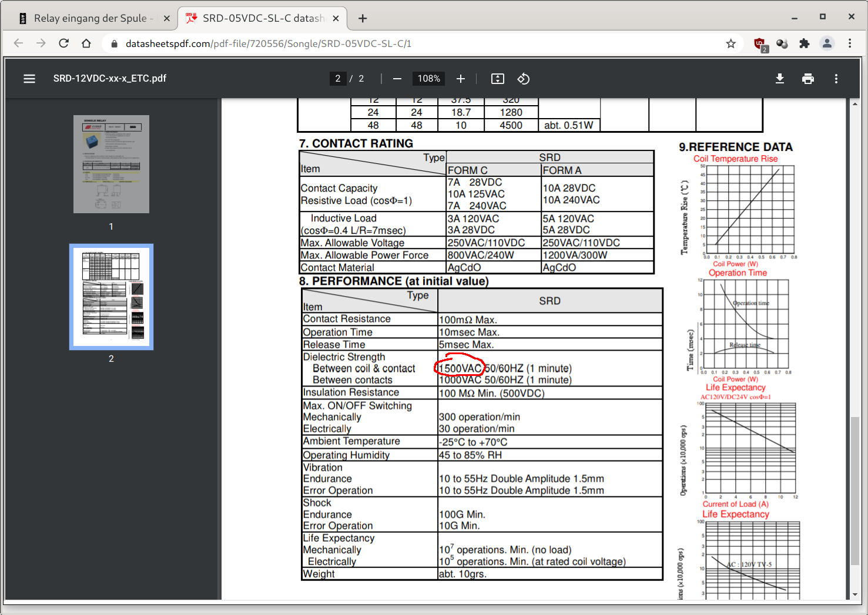
Task: Click the 108% zoom level field
Action: point(429,79)
